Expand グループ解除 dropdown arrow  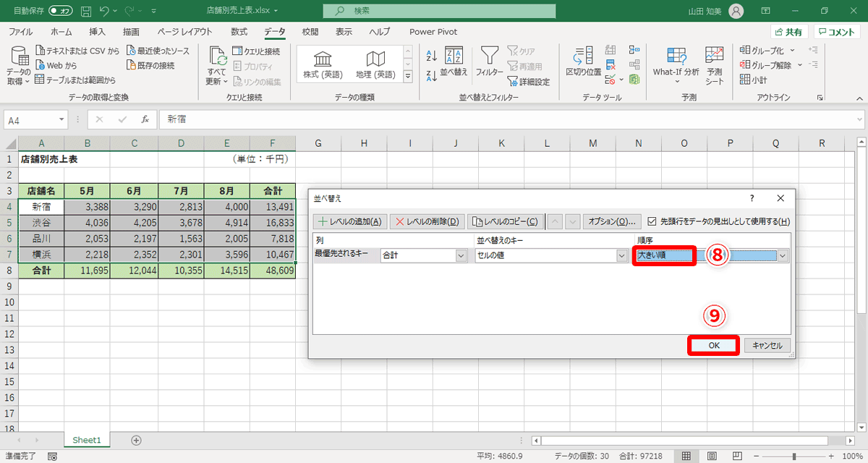(800, 65)
